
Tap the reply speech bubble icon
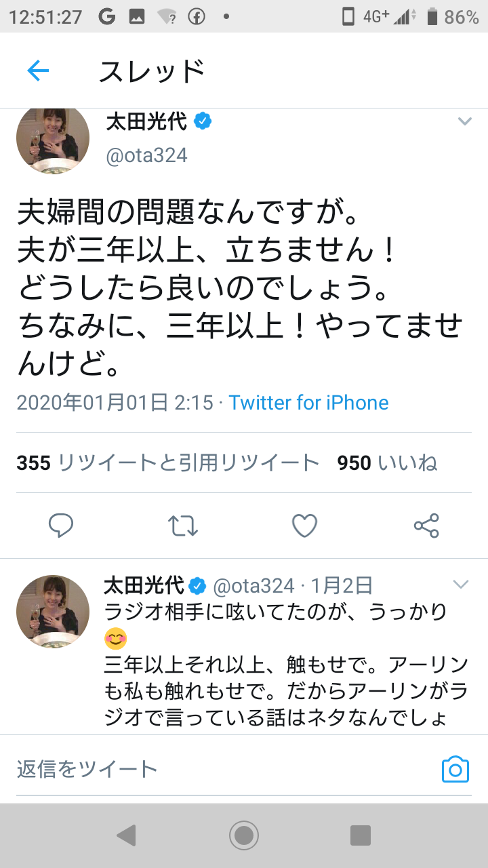click(x=61, y=526)
